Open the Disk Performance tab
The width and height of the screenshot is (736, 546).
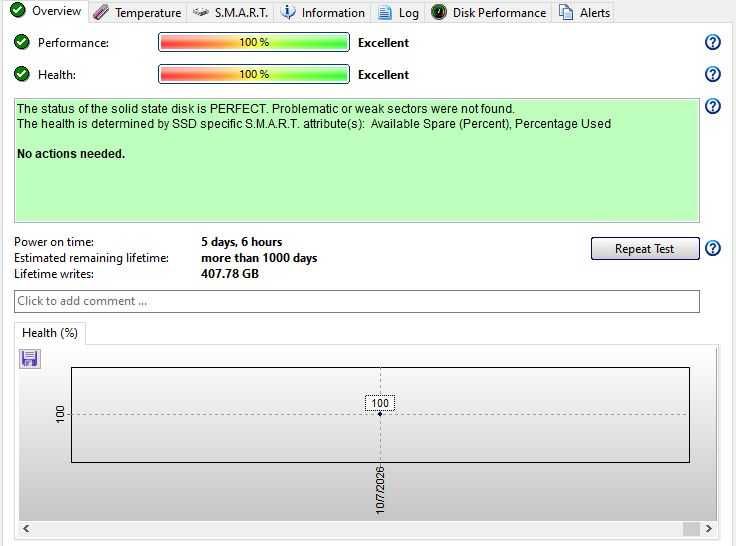pos(489,13)
